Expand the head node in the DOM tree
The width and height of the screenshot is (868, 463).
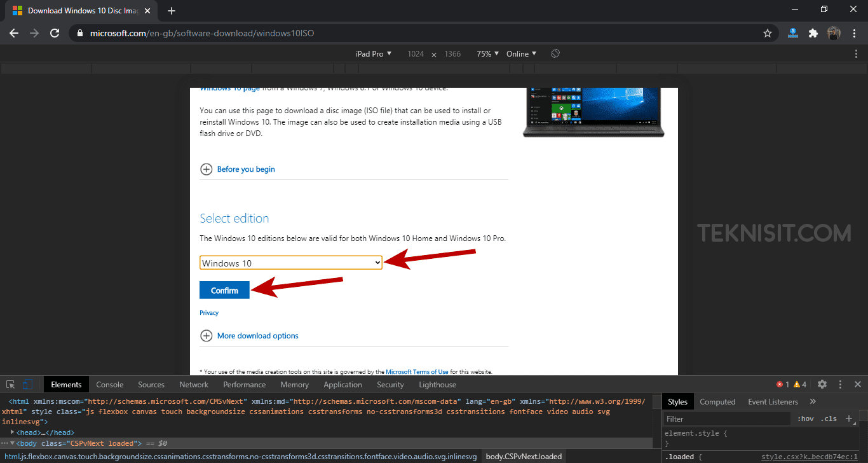(12, 432)
